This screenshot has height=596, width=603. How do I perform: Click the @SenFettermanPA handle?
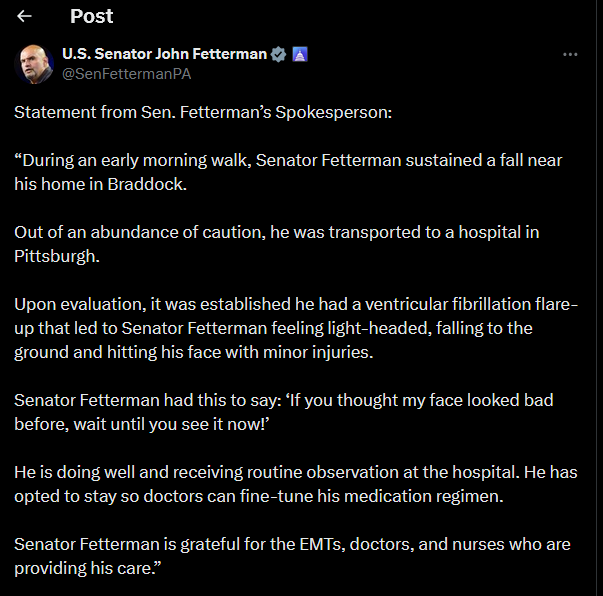[127, 74]
